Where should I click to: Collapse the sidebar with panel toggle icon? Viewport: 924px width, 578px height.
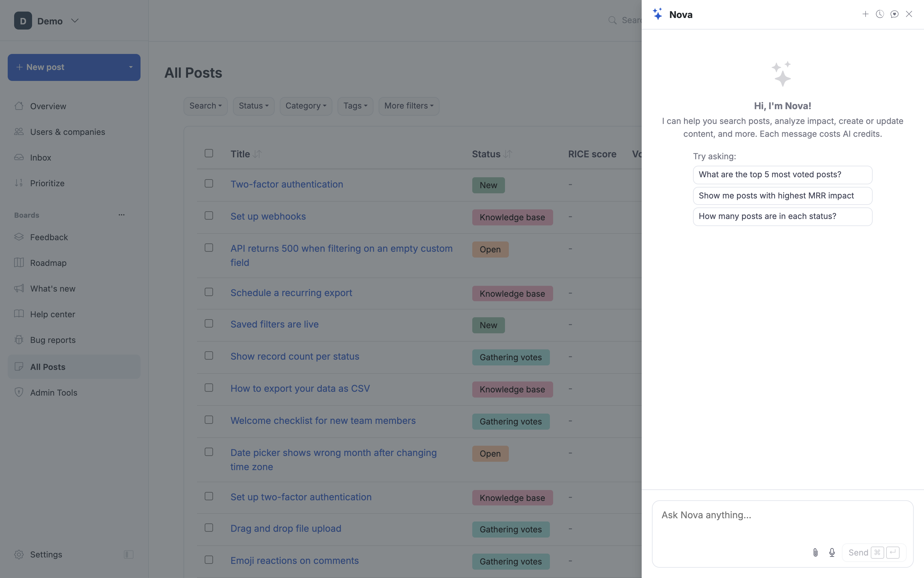coord(129,554)
